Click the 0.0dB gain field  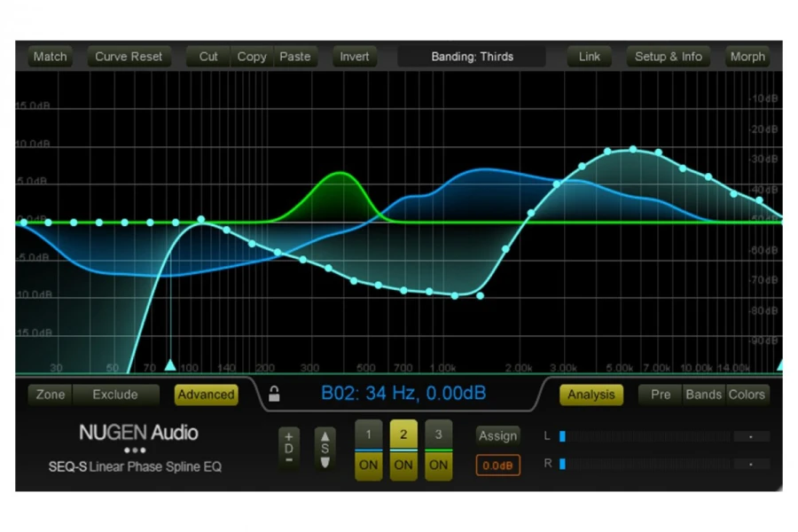[497, 465]
